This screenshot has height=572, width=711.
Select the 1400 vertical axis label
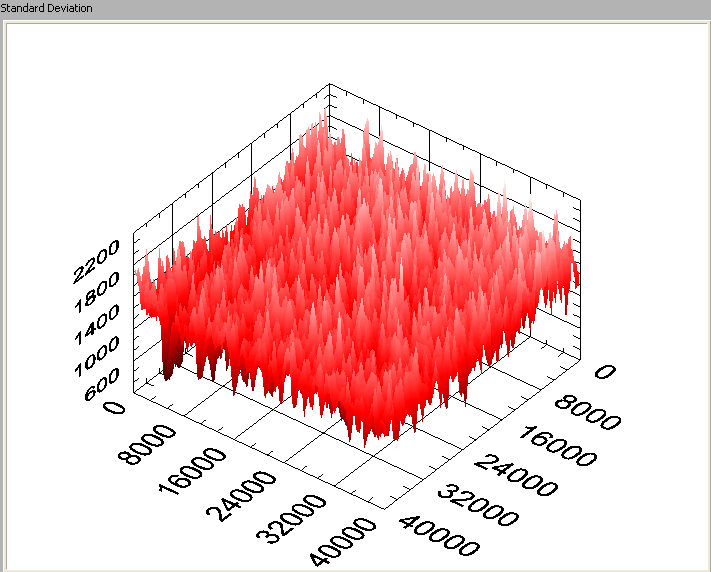point(97,324)
